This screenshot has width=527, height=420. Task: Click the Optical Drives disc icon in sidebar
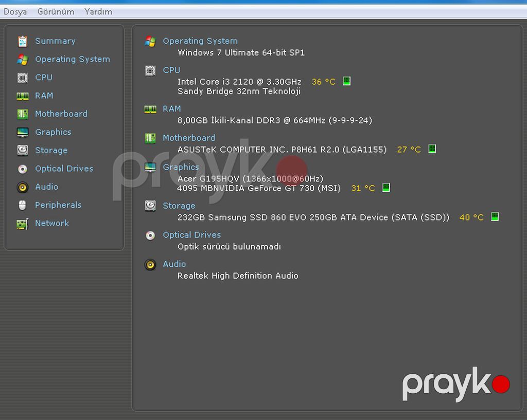(x=23, y=169)
